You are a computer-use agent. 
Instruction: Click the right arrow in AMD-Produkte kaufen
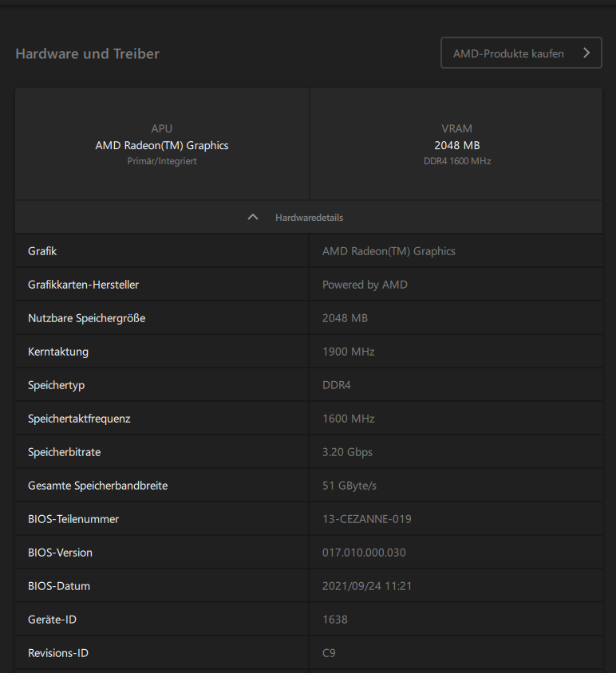[x=586, y=53]
